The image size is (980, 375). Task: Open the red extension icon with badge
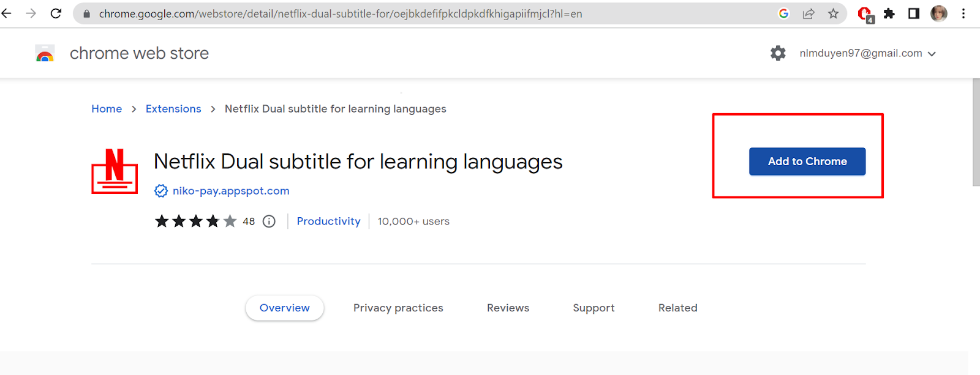(x=865, y=14)
